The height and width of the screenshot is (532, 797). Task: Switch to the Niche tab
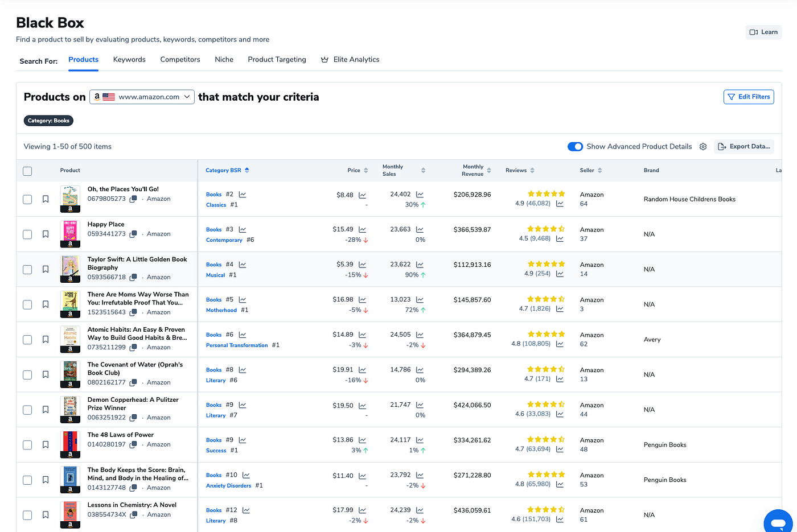(224, 59)
